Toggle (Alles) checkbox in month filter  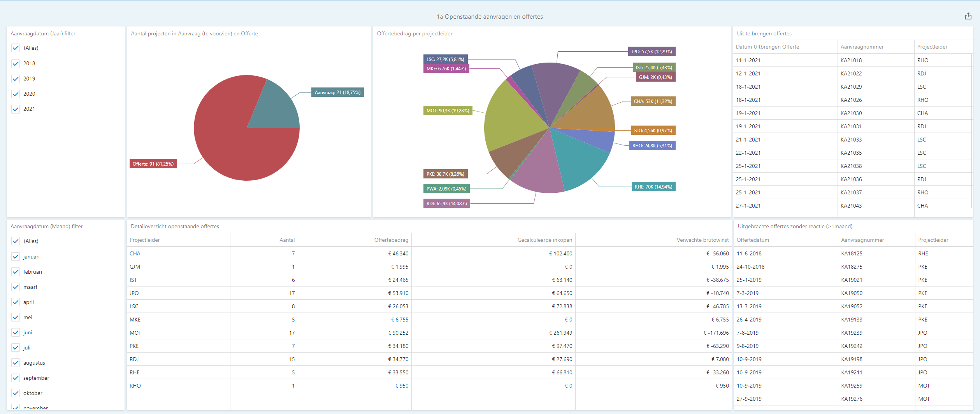pos(16,241)
